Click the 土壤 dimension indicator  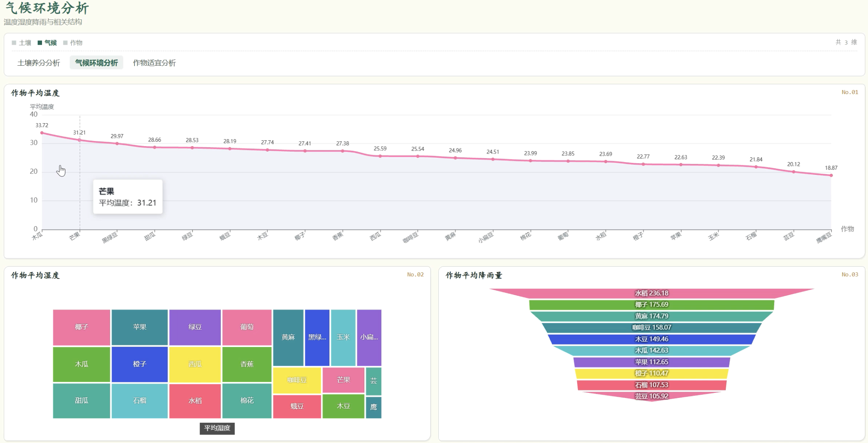pos(21,43)
